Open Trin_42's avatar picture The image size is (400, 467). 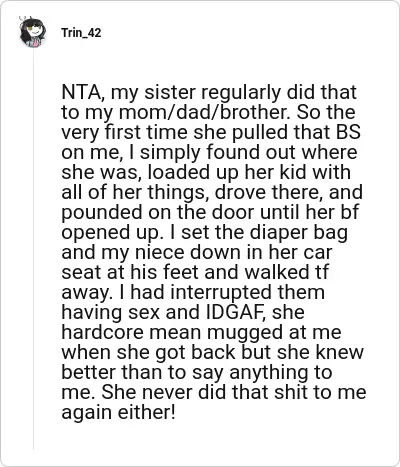click(x=32, y=33)
